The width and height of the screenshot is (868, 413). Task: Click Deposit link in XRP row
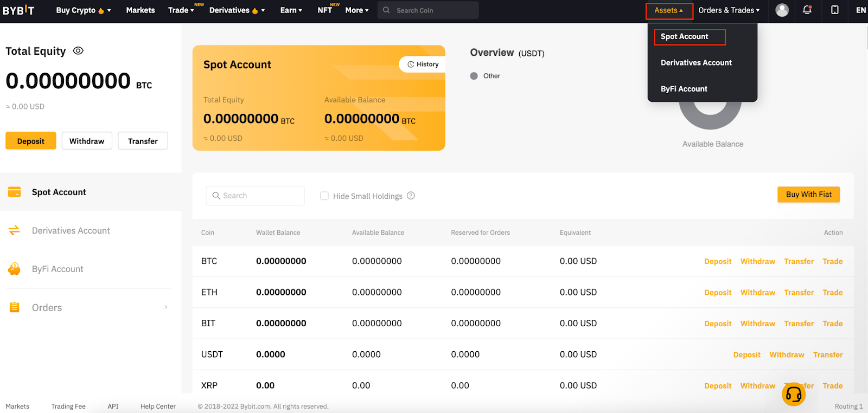tap(718, 386)
